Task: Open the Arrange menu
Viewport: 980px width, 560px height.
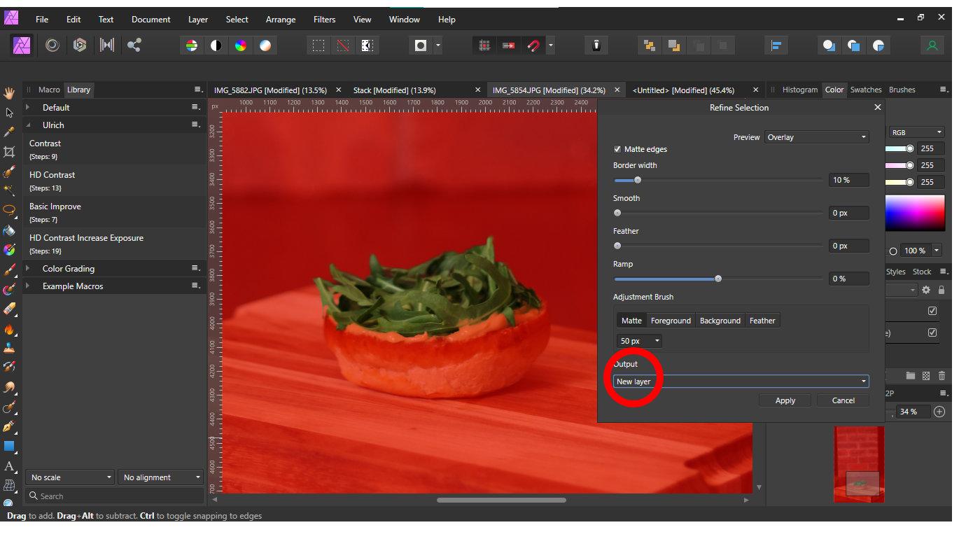Action: [281, 20]
